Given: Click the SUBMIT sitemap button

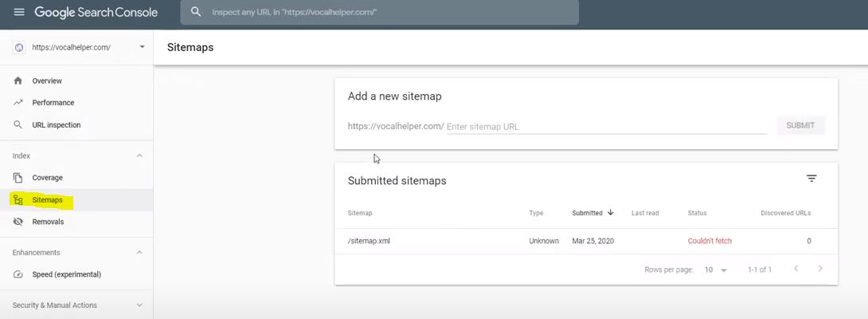Looking at the screenshot, I should (x=800, y=125).
